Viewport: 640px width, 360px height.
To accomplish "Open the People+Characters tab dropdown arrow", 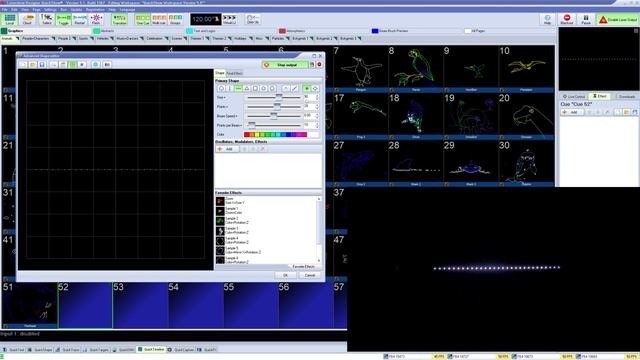I will pyautogui.click(x=53, y=38).
